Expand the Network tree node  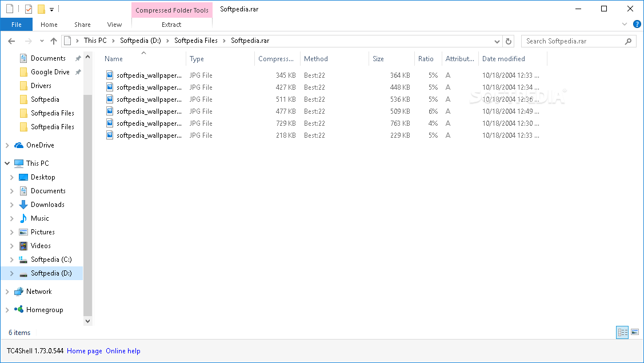[7, 292]
